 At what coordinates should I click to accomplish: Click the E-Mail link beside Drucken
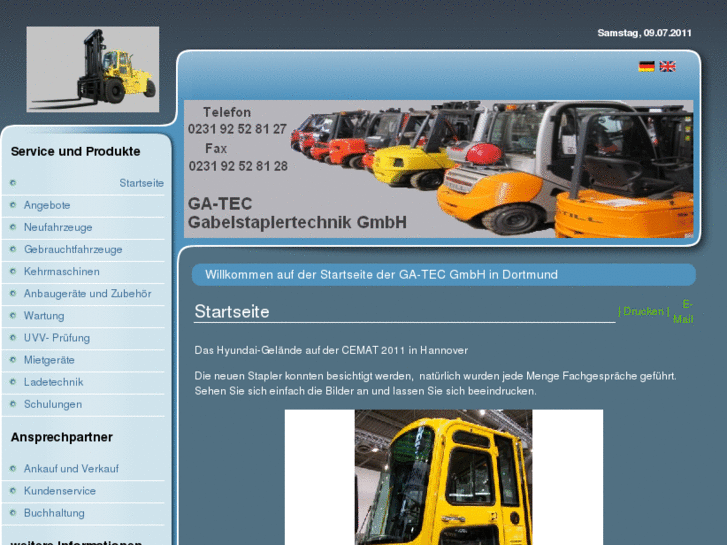click(x=683, y=311)
